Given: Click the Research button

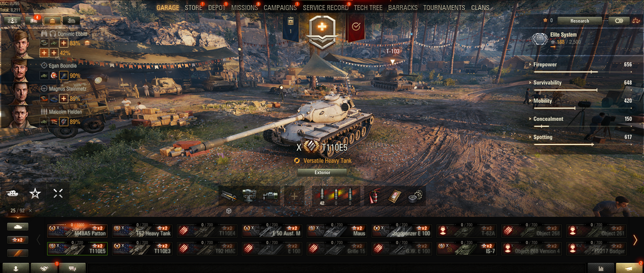Looking at the screenshot, I should [579, 21].
